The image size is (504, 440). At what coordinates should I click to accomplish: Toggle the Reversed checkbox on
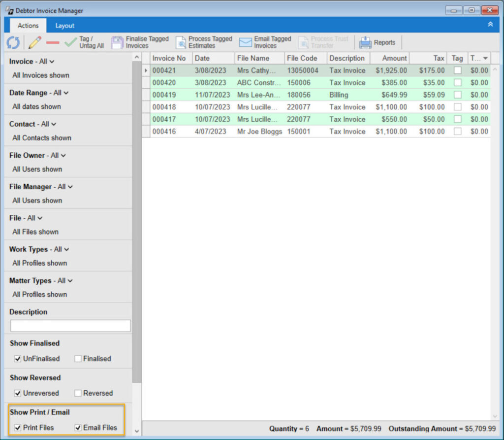(79, 393)
